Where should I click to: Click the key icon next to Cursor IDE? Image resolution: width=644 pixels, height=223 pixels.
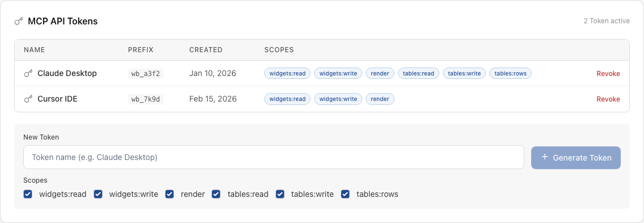coord(28,99)
